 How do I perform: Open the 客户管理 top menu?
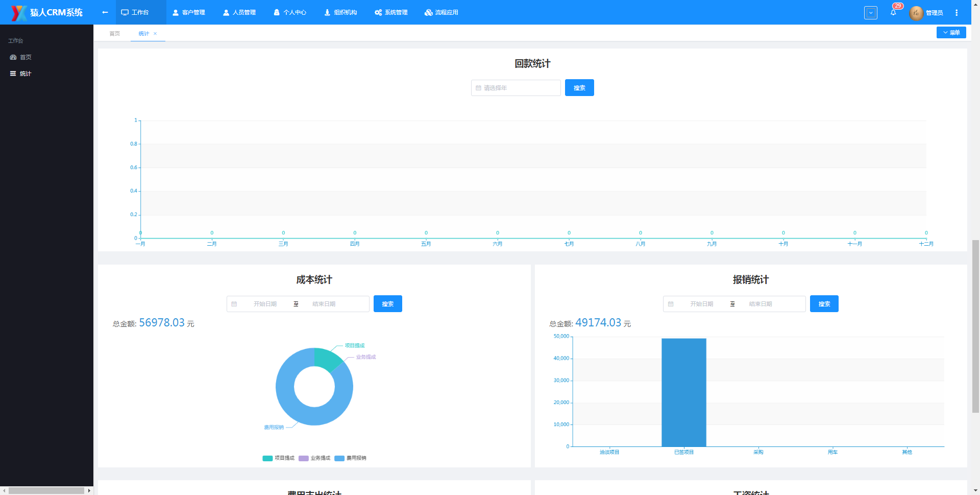point(189,12)
